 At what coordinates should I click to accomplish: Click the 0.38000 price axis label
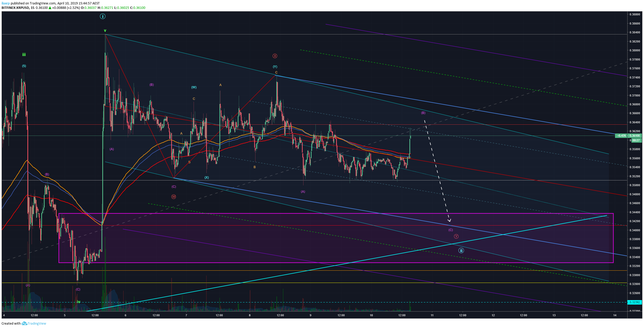click(x=635, y=50)
